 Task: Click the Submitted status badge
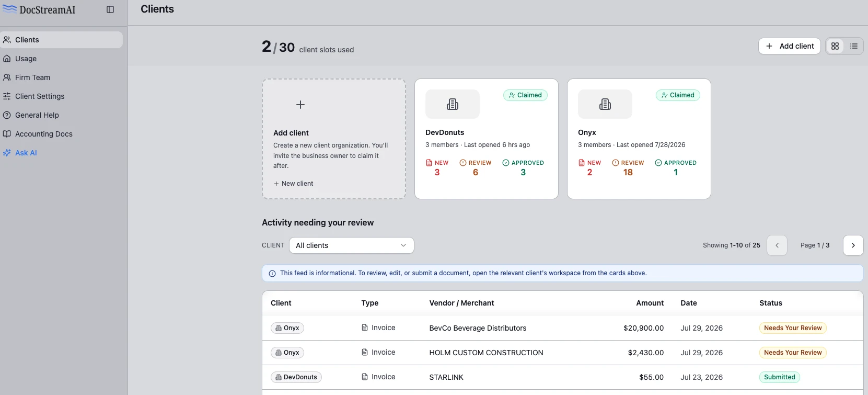point(779,377)
